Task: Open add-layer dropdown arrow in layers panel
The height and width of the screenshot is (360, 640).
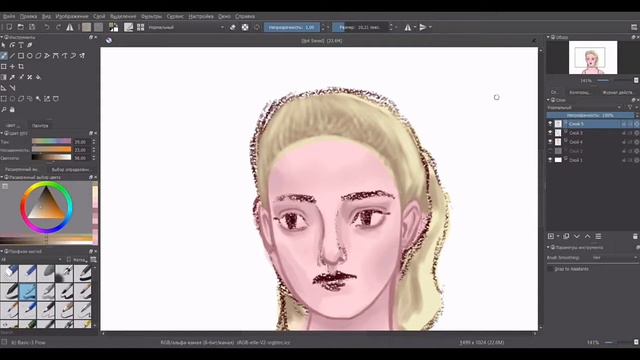Action: [558, 236]
